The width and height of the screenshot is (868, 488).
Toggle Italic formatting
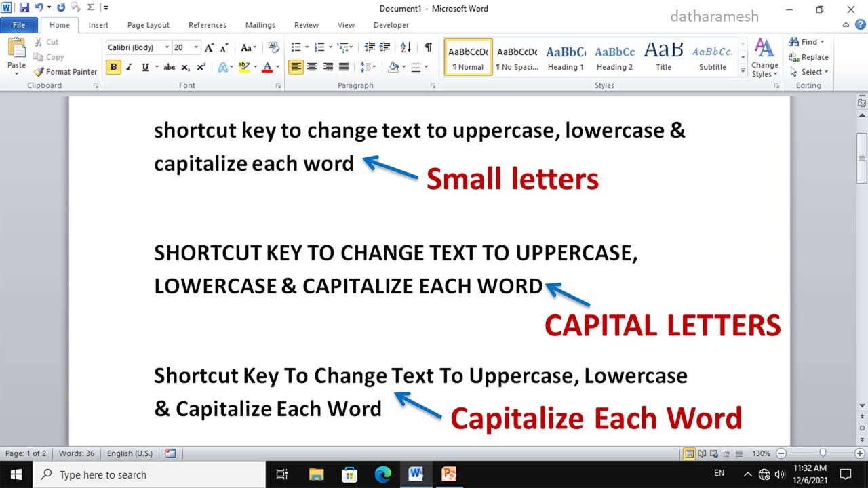[129, 67]
